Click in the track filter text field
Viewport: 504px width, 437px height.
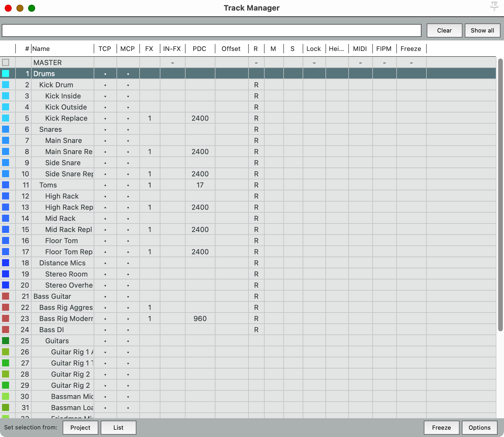tap(211, 30)
